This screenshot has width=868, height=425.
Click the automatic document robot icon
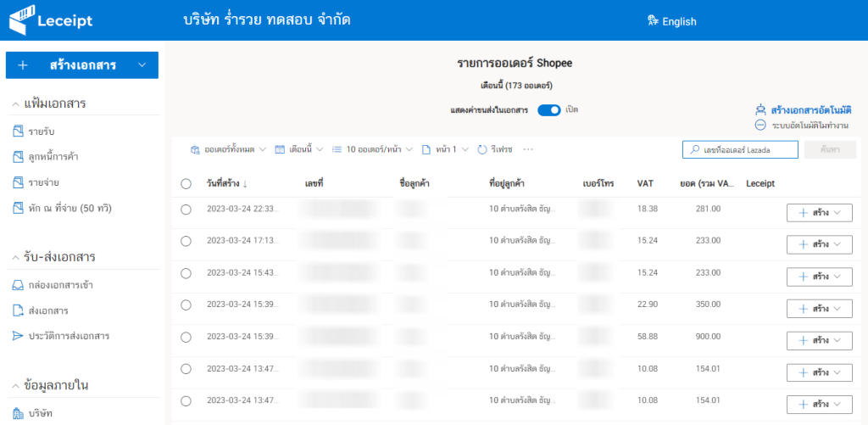click(760, 109)
